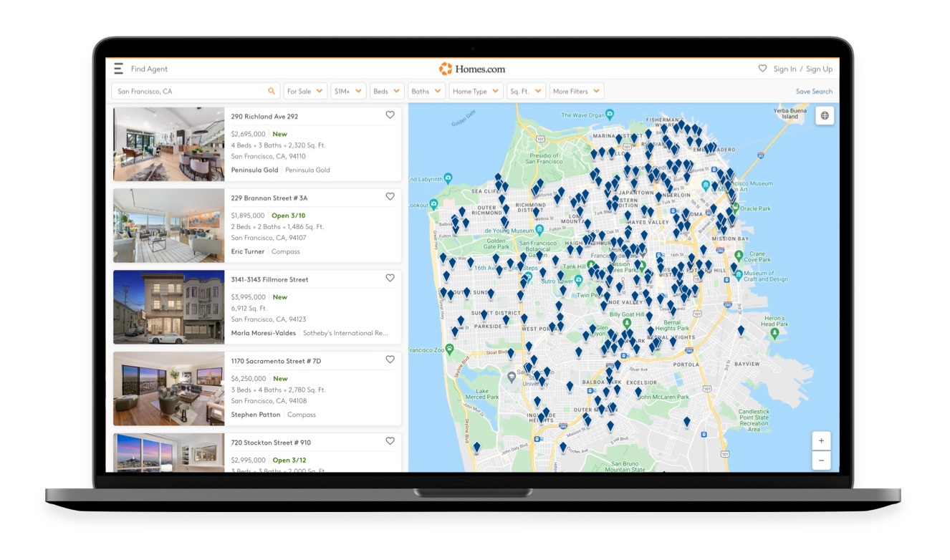Open the Home Type dropdown

pyautogui.click(x=476, y=91)
